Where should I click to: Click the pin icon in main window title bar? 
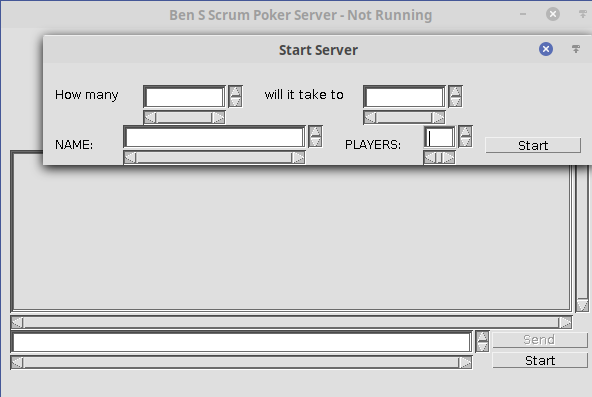(x=583, y=14)
